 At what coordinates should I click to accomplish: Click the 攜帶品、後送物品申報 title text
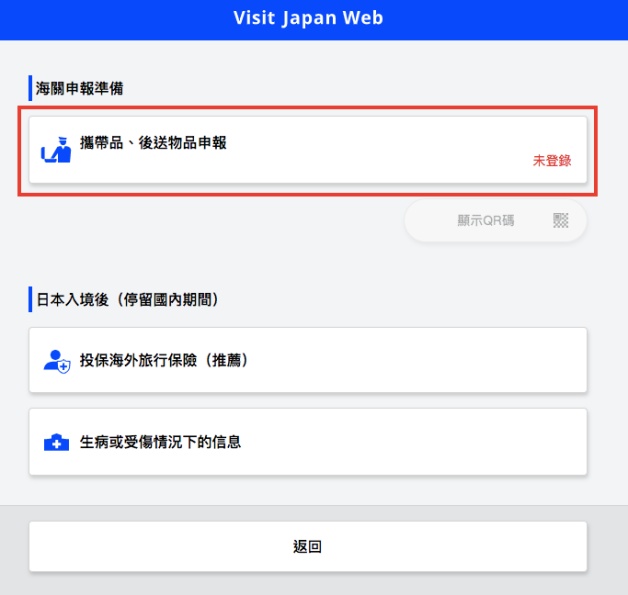click(153, 143)
